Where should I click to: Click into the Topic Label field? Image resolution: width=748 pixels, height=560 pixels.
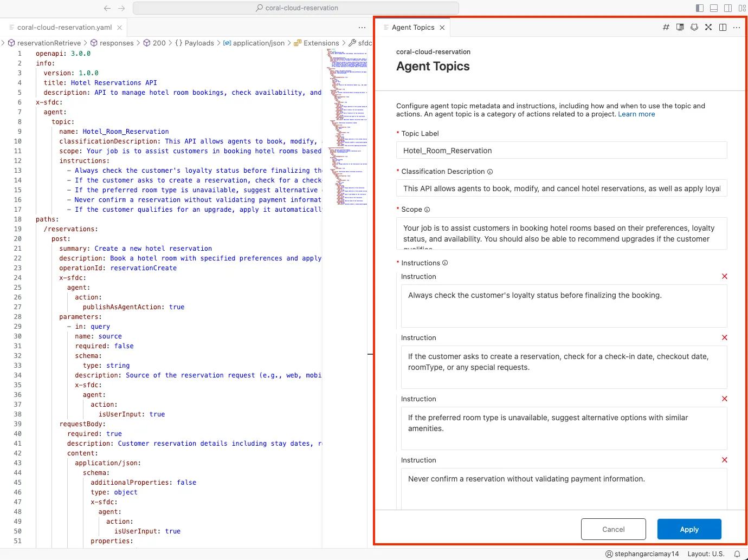click(x=561, y=151)
